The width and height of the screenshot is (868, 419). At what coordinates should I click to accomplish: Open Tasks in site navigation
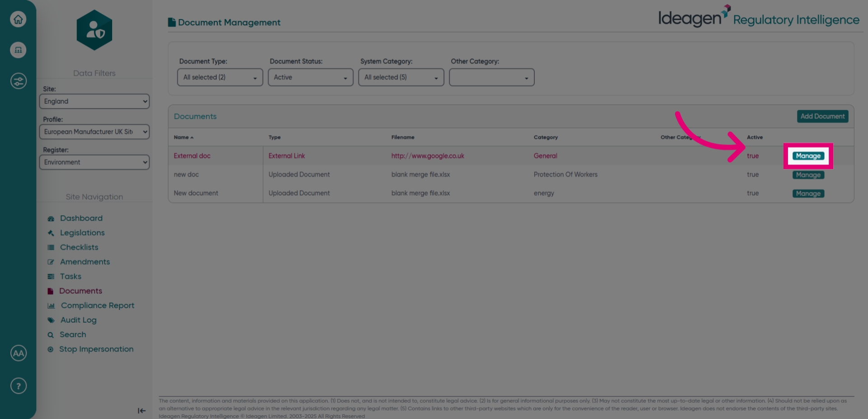point(71,276)
